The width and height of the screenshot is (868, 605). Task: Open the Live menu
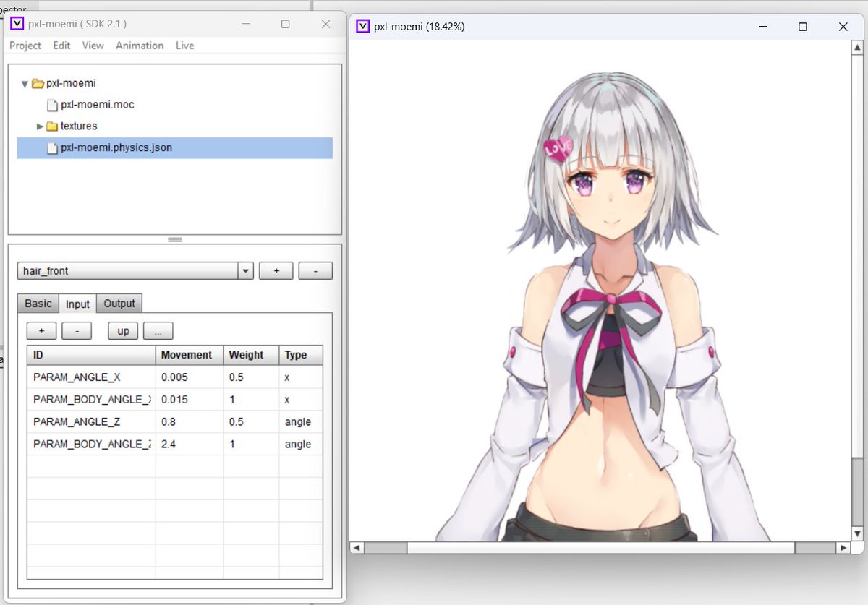[x=184, y=45]
